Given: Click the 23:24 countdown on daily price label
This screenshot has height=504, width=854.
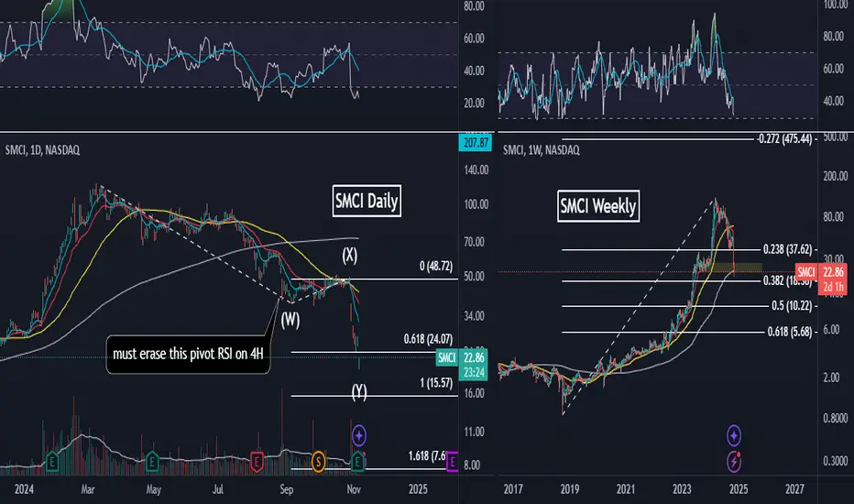Looking at the screenshot, I should pyautogui.click(x=474, y=373).
